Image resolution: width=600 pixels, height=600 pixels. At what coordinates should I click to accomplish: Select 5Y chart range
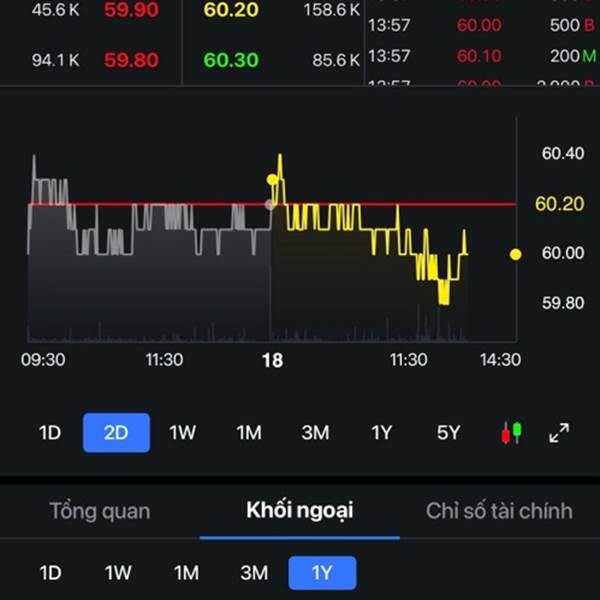448,433
